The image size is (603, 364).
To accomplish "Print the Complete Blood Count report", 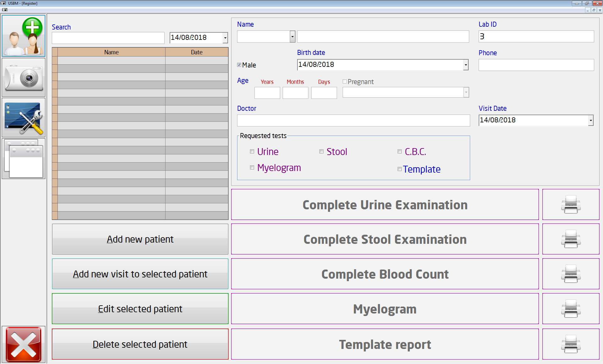I will click(571, 274).
